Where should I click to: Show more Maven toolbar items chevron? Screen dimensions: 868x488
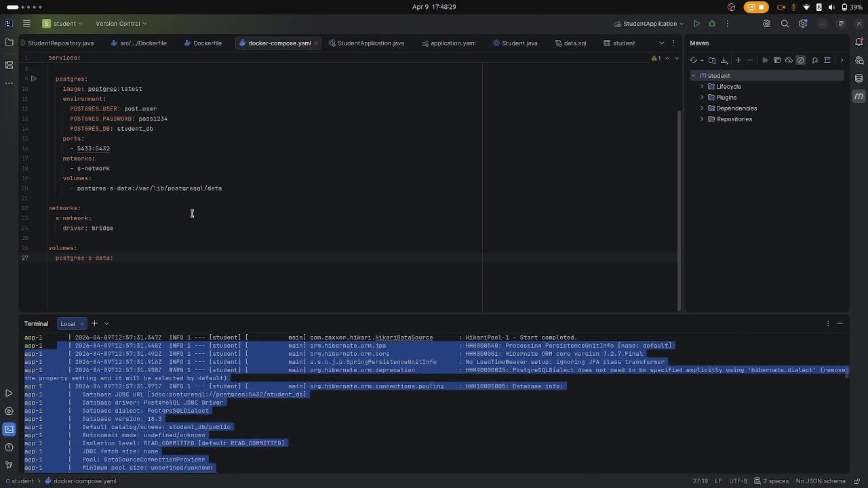pos(842,60)
